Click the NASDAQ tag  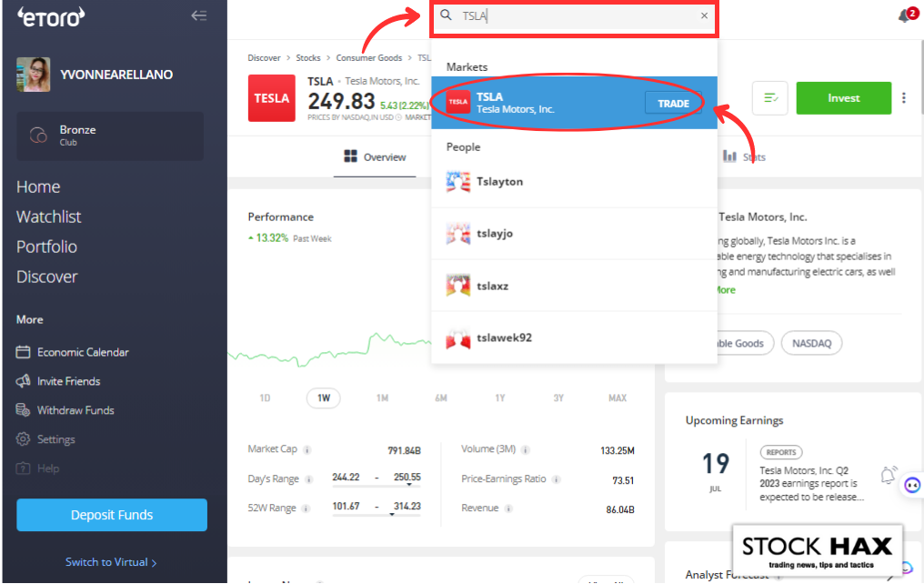tap(811, 344)
